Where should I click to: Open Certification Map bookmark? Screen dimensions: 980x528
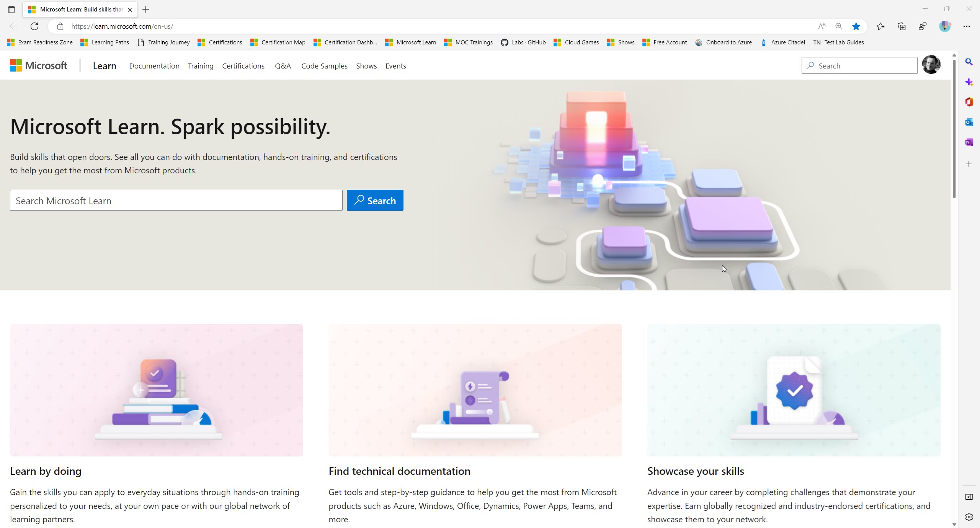coord(278,42)
